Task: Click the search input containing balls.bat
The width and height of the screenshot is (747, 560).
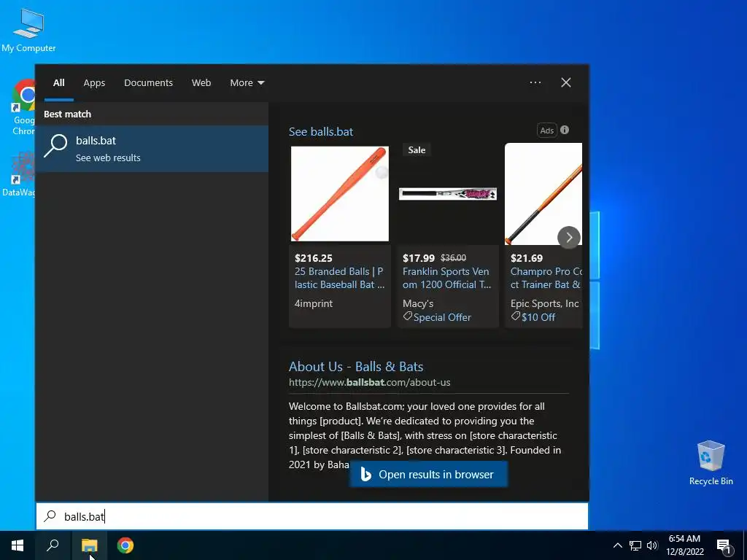Action: coord(312,516)
